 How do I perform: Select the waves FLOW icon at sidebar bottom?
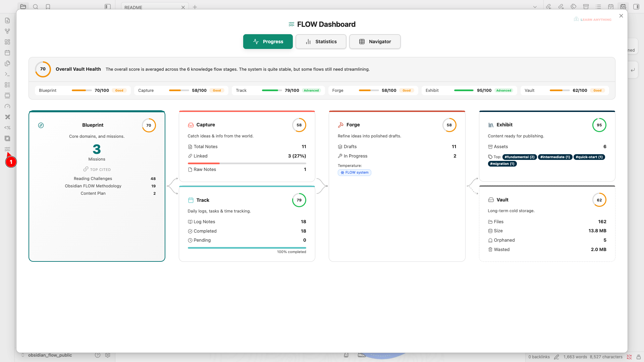click(x=7, y=149)
